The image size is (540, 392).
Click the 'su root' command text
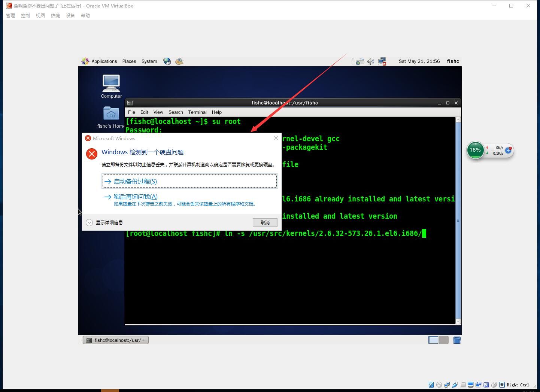tap(226, 121)
